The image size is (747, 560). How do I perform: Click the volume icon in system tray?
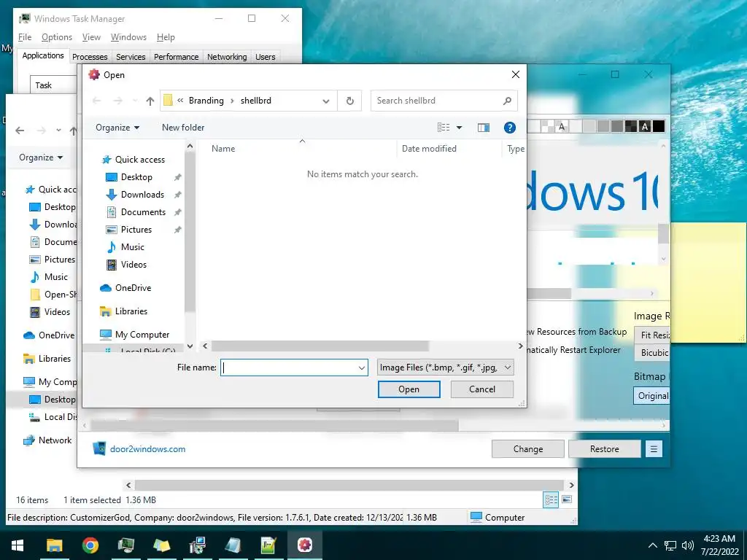coord(687,545)
